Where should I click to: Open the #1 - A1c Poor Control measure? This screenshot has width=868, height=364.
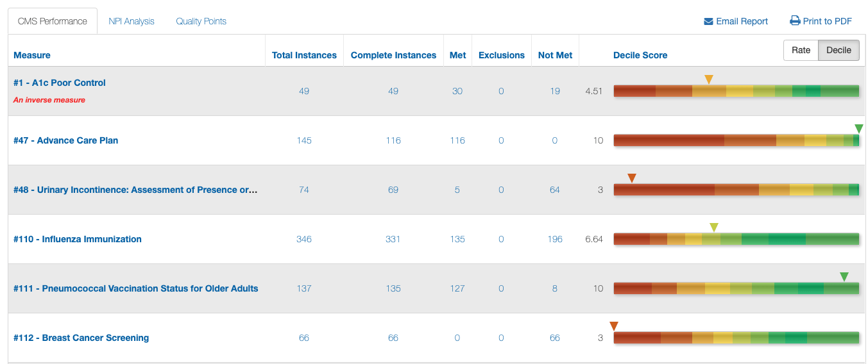[60, 83]
